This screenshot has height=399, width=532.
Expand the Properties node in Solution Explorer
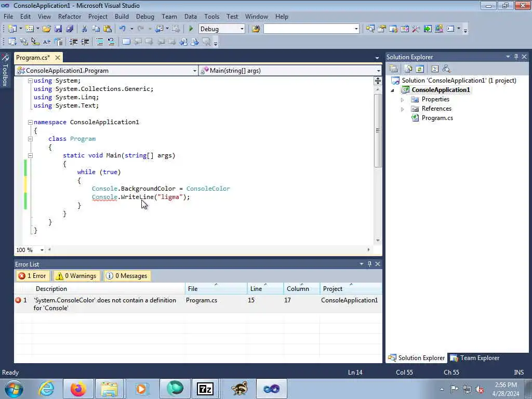[403, 100]
